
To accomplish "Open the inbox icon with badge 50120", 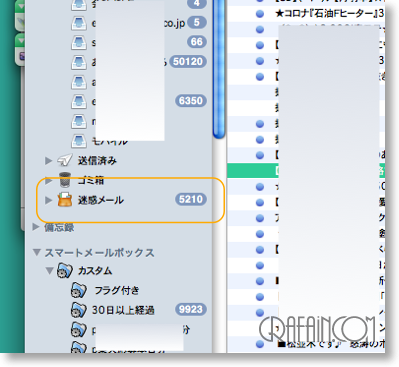I will coord(79,62).
